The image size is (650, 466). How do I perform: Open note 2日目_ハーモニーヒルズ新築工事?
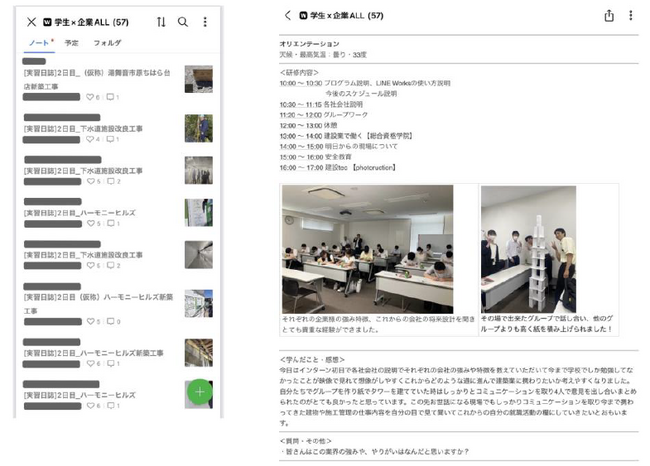[x=94, y=353]
